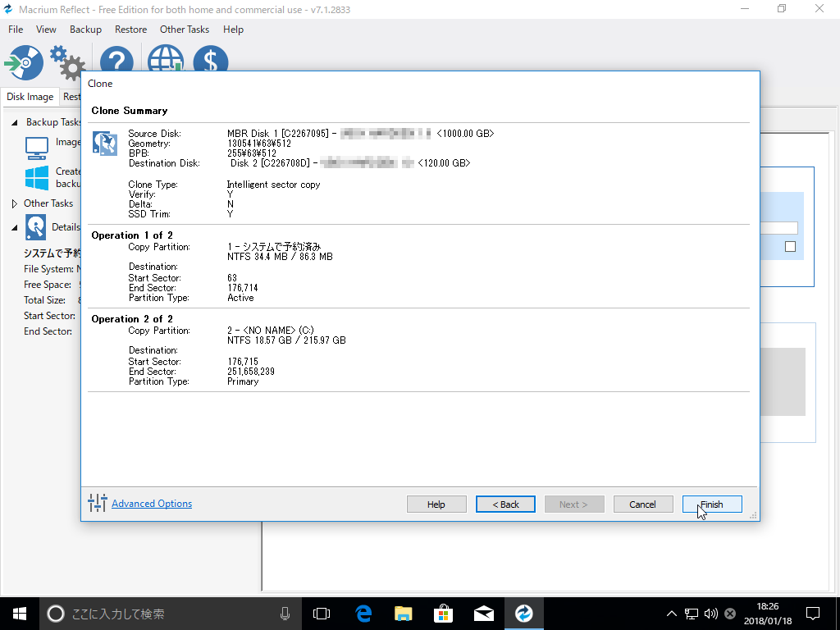Click the 'Intelligent sector copy' clone type value
The width and height of the screenshot is (840, 630).
tap(273, 185)
